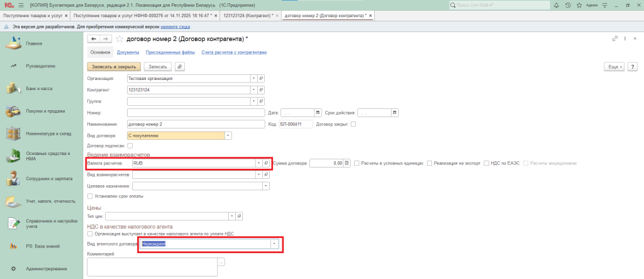Expand the Вид агентского договора dropdown
This screenshot has width=644, height=279.
click(274, 244)
